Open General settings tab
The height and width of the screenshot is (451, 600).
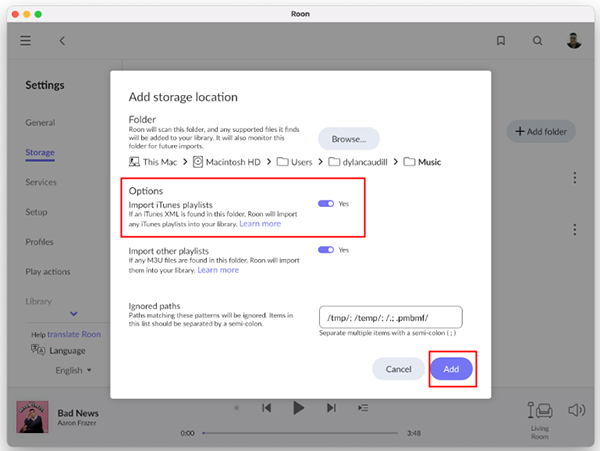(40, 122)
